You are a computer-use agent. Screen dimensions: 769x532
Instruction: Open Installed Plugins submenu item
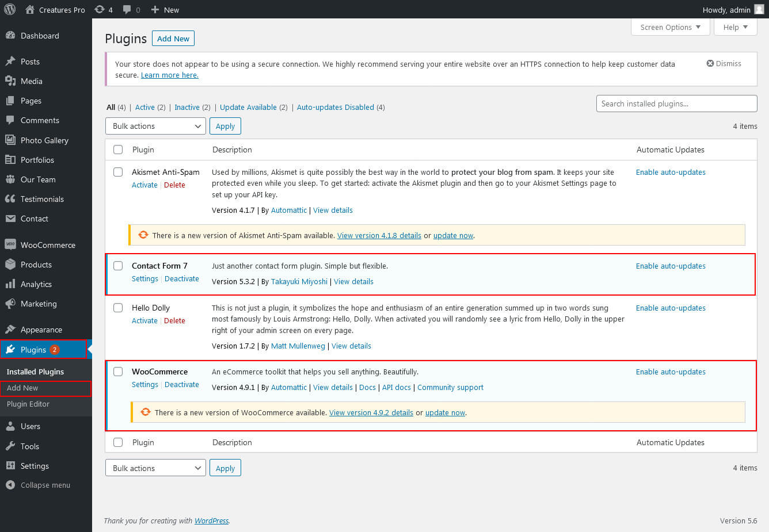[35, 372]
